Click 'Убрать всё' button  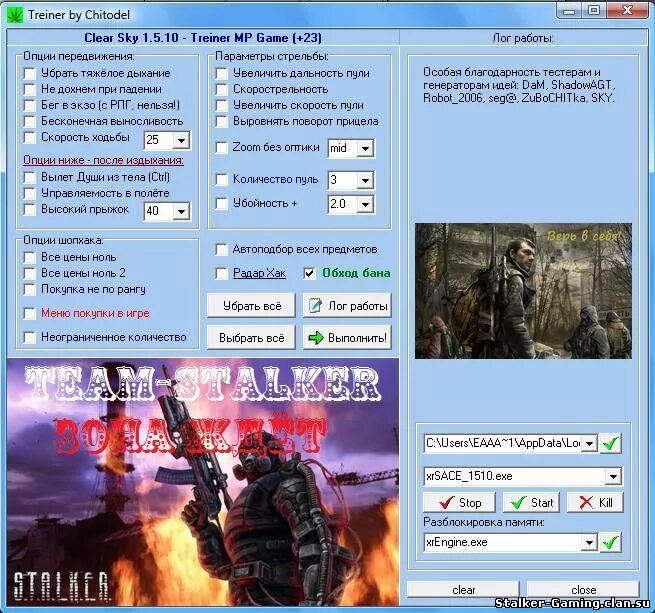point(251,305)
